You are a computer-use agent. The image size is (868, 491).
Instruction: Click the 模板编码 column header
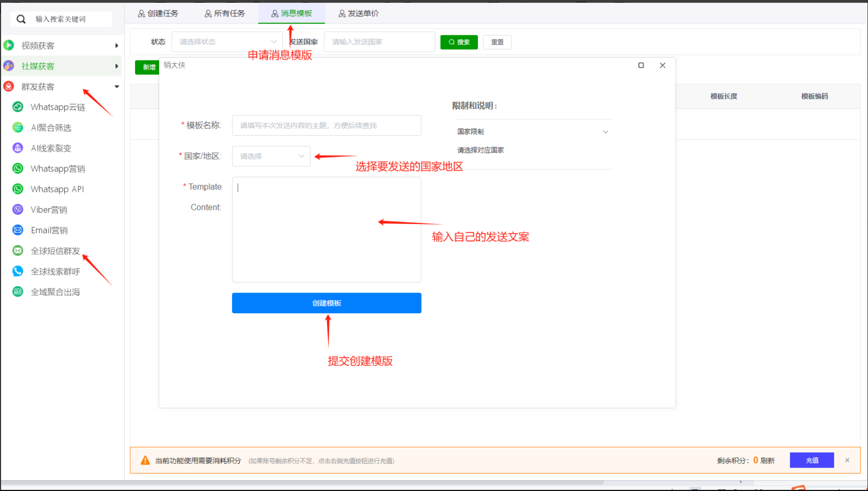click(815, 96)
